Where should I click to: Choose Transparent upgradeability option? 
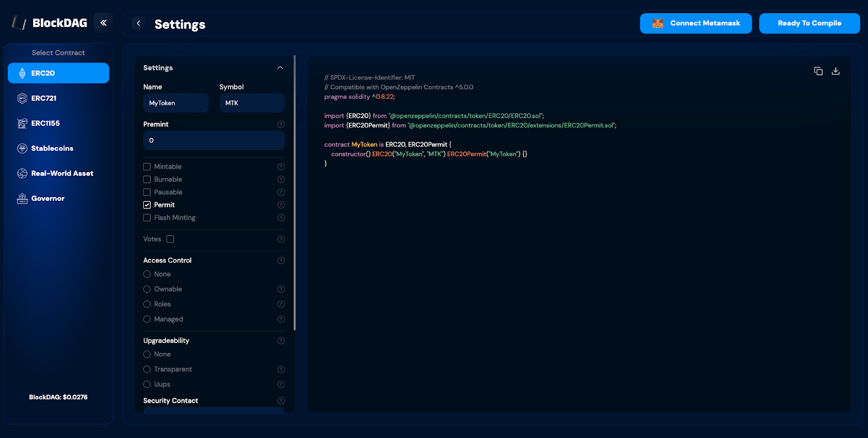(x=147, y=370)
